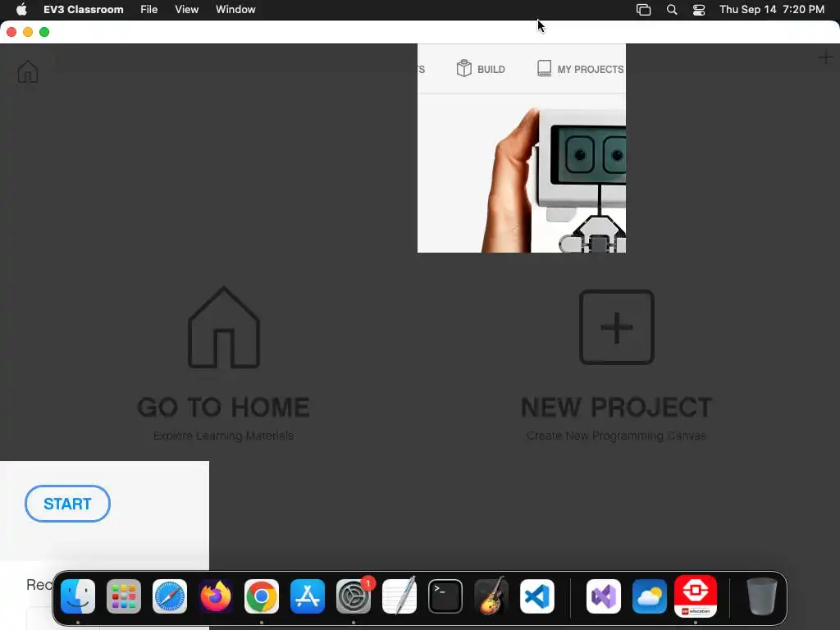Open TextEdit from the Dock
Viewport: 840px width, 630px height.
(x=399, y=596)
